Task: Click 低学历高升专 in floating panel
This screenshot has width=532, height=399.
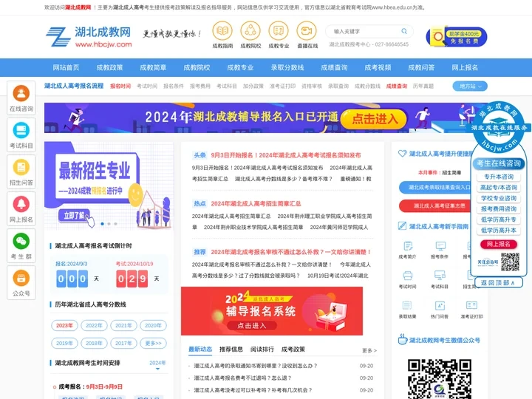Action: (499, 219)
